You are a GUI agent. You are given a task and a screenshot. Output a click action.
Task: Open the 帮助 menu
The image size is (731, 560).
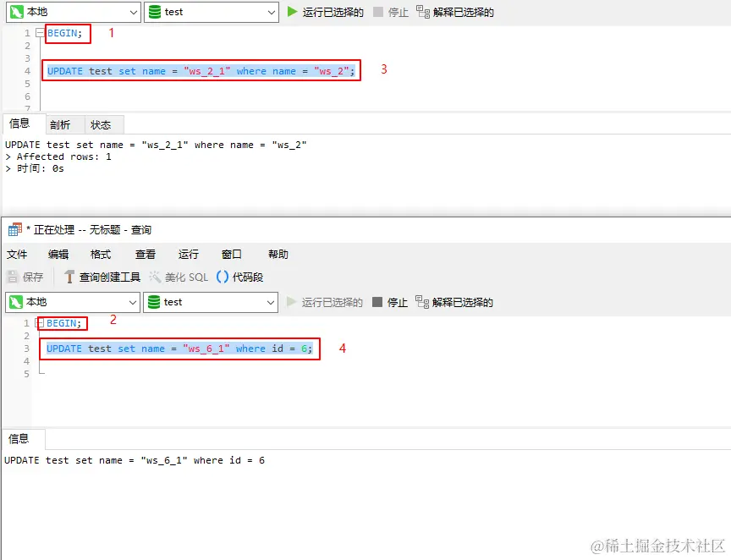coord(278,254)
